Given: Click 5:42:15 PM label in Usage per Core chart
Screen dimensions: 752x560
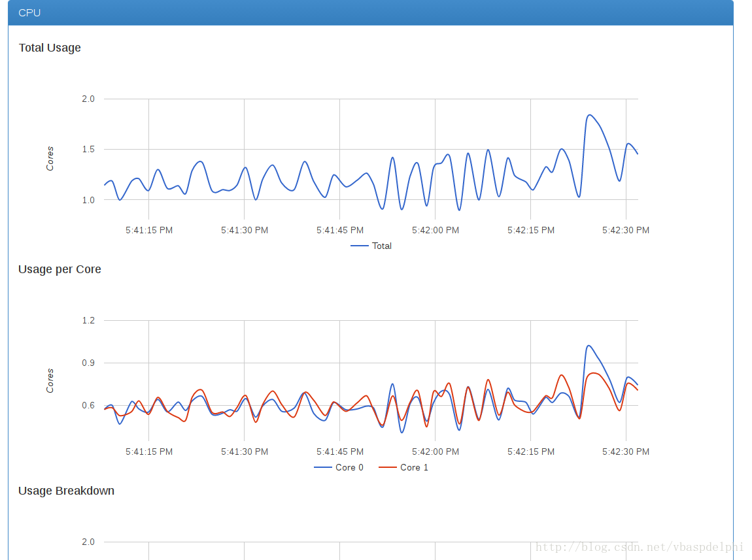Looking at the screenshot, I should [x=530, y=452].
